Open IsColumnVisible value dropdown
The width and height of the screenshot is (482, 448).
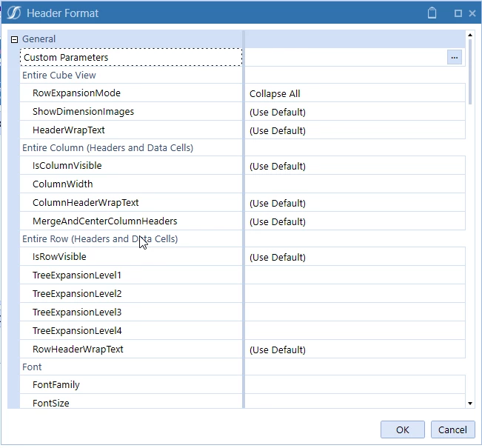pos(355,166)
